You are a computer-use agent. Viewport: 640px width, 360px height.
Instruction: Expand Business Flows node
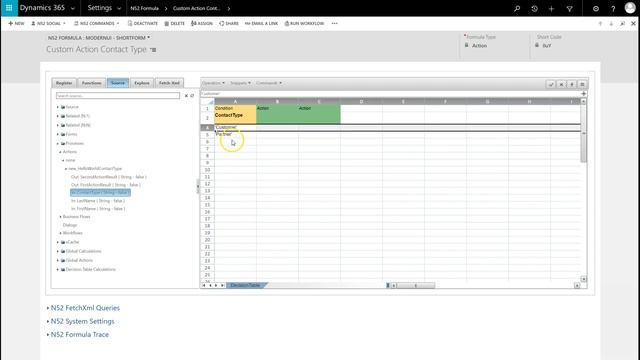click(60, 217)
